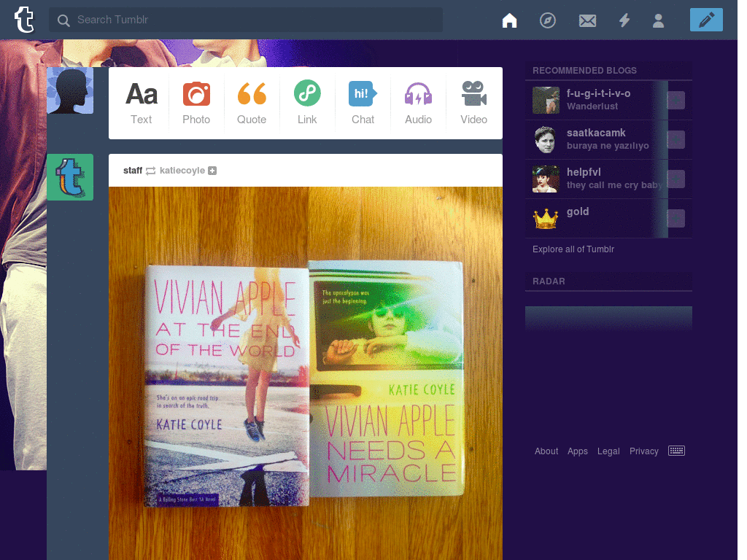Open f-u-g-i-t-i-v-o recommended blog
This screenshot has width=747, height=560.
598,93
